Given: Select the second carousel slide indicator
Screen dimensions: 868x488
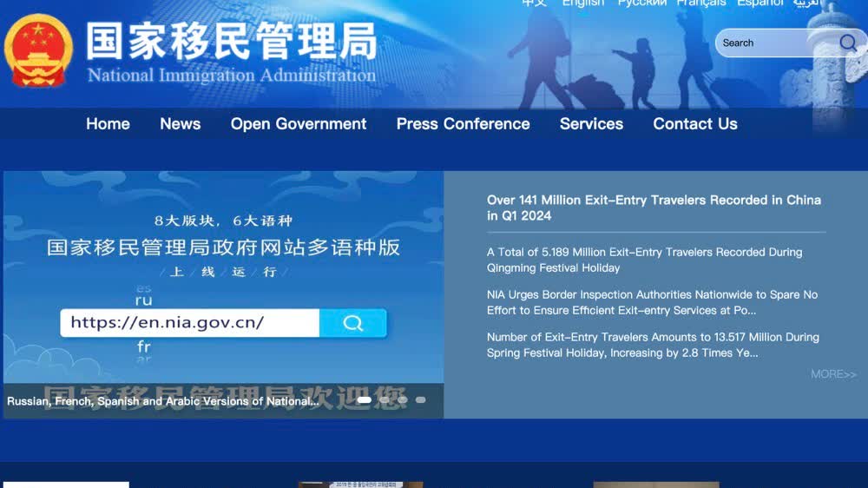Looking at the screenshot, I should tap(385, 399).
